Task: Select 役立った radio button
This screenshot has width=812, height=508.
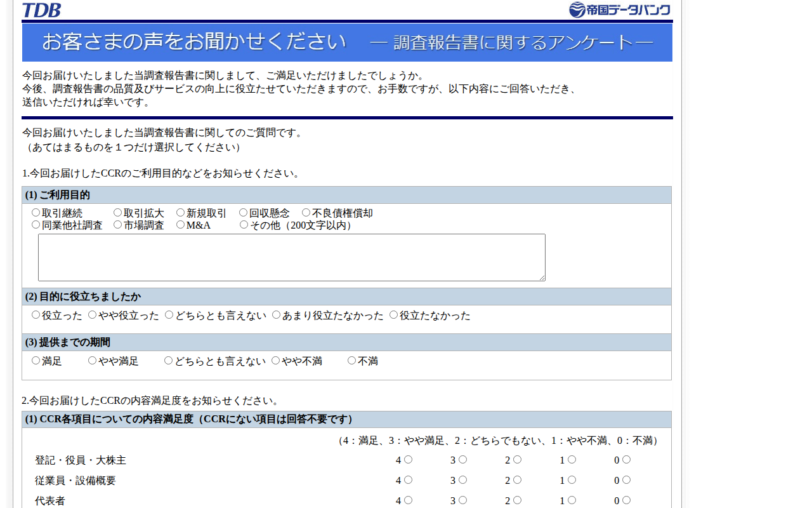Action: tap(36, 314)
